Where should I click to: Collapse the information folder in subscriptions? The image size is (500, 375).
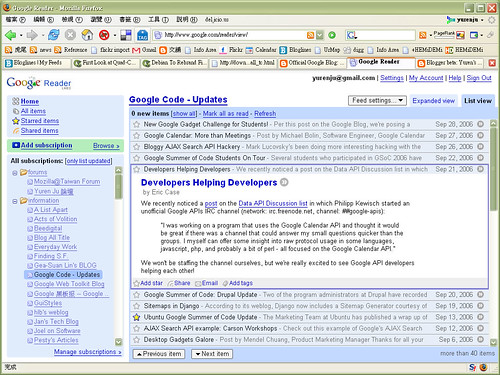15,201
